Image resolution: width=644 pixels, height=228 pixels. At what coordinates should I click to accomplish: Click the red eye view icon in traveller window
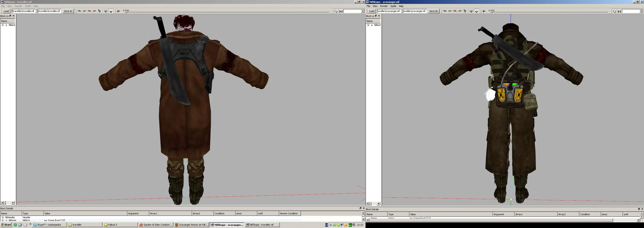(x=89, y=11)
